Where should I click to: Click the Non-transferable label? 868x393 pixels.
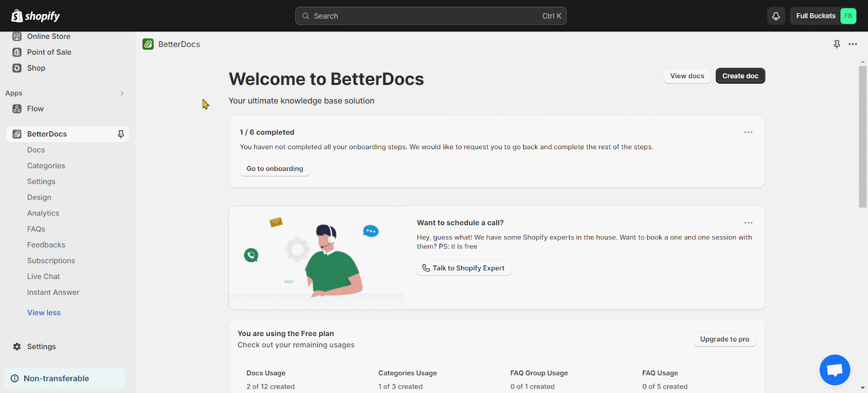pos(56,378)
